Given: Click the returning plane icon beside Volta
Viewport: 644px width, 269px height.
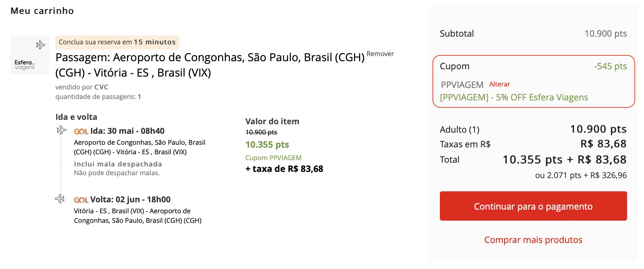Looking at the screenshot, I should coord(60,199).
